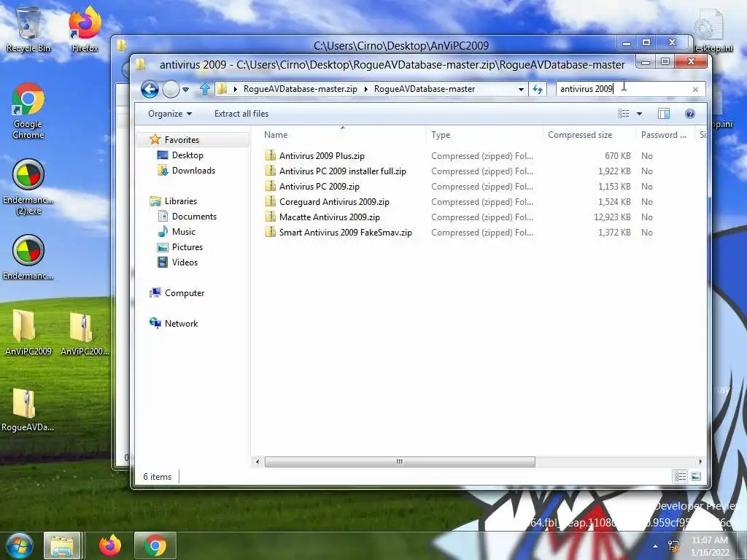Click the horizontal scrollbar left arrow

click(258, 462)
